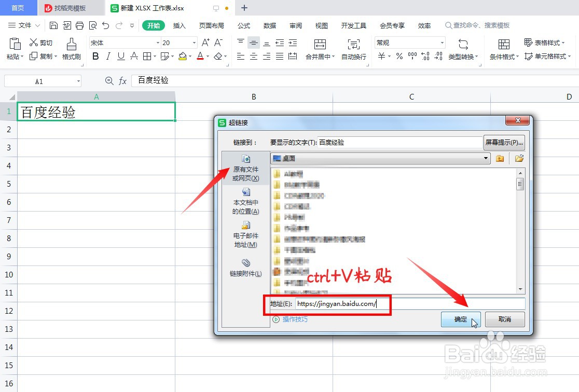The width and height of the screenshot is (579, 392).
Task: Expand the Name Box dropdown A1
Action: coord(78,81)
